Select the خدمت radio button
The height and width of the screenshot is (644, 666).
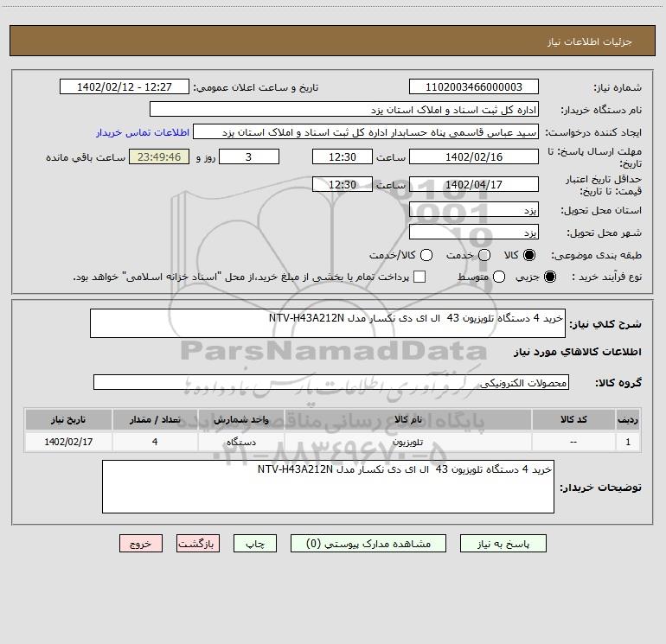point(484,255)
